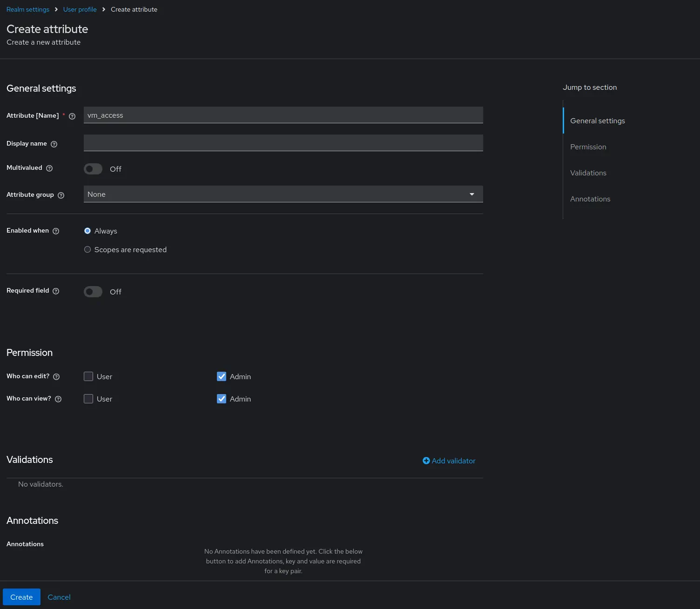Jump to the Annotations section

point(590,199)
